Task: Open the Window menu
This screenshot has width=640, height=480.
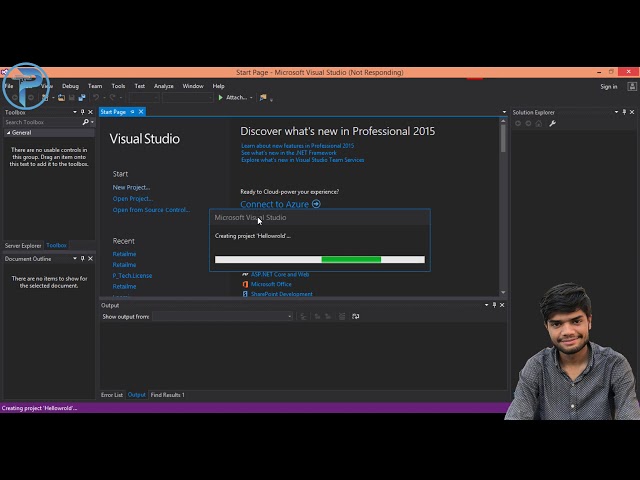Action: click(193, 86)
